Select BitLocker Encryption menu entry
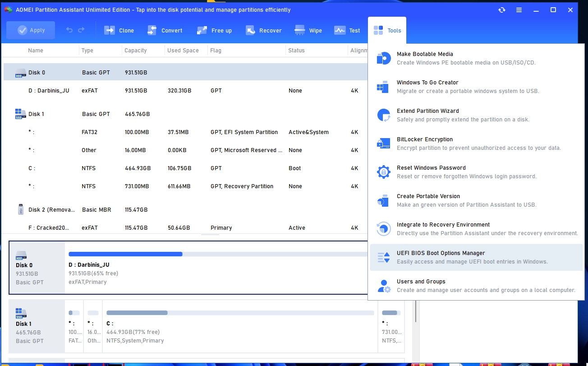588x366 pixels. pos(476,144)
